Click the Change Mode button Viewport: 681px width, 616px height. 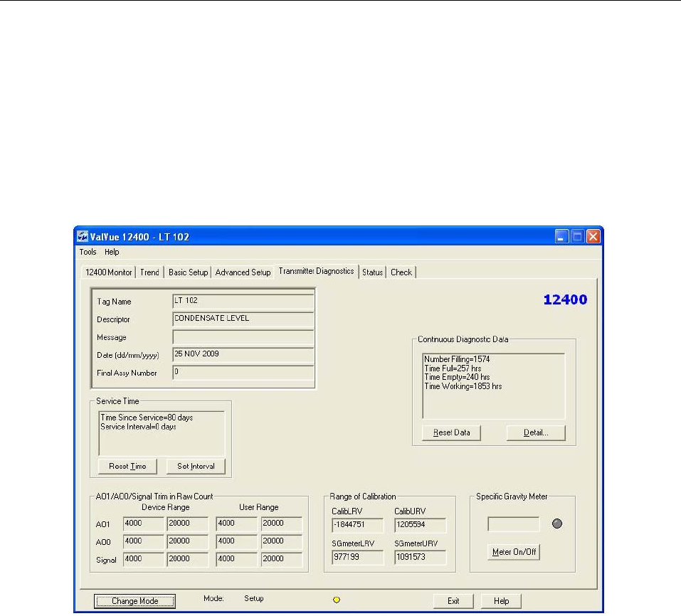[x=134, y=601]
